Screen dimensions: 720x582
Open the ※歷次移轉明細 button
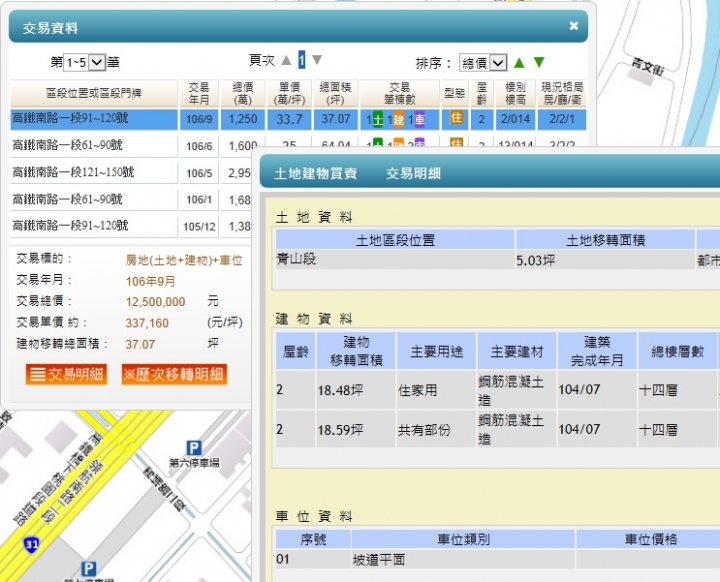point(174,374)
